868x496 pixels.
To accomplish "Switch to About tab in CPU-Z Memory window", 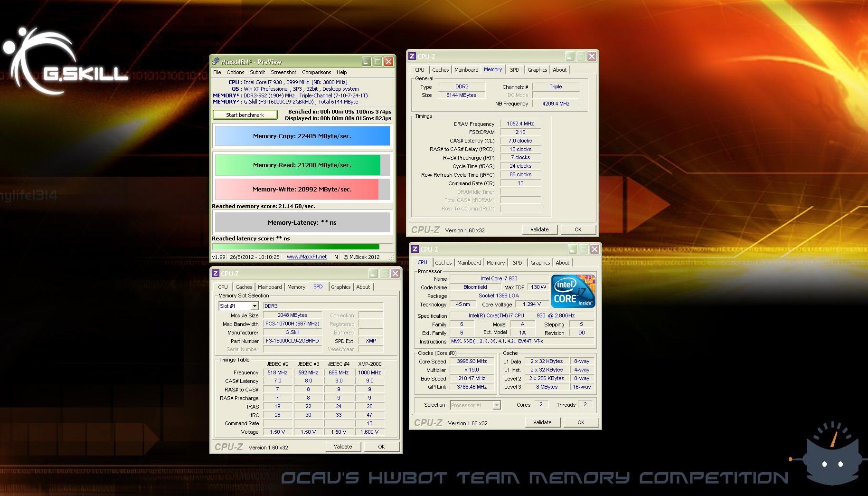I will 559,70.
